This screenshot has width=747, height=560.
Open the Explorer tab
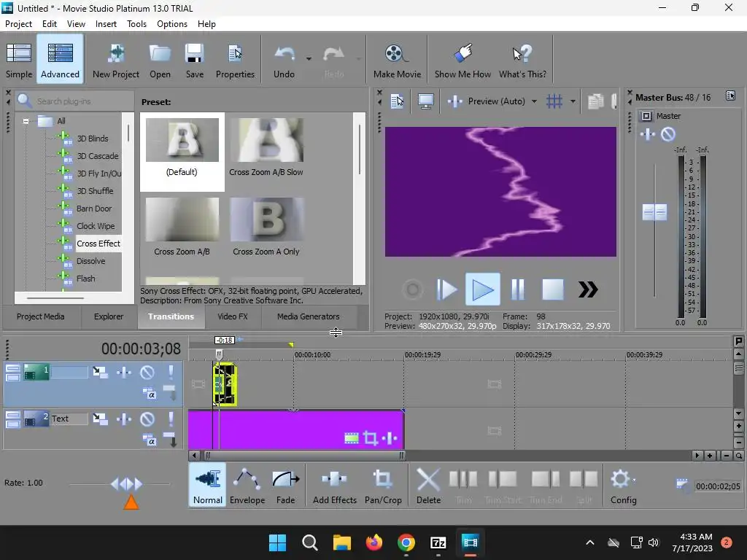[x=109, y=316]
